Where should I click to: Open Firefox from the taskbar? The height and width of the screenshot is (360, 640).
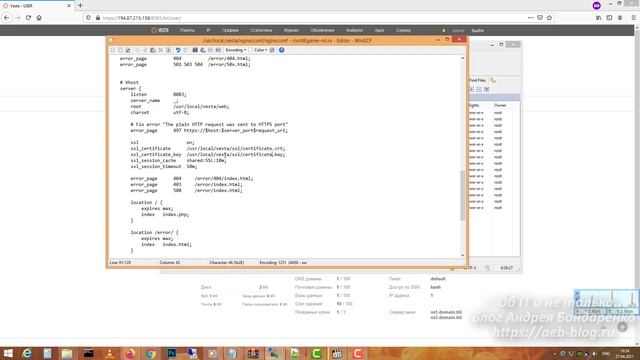click(x=130, y=353)
